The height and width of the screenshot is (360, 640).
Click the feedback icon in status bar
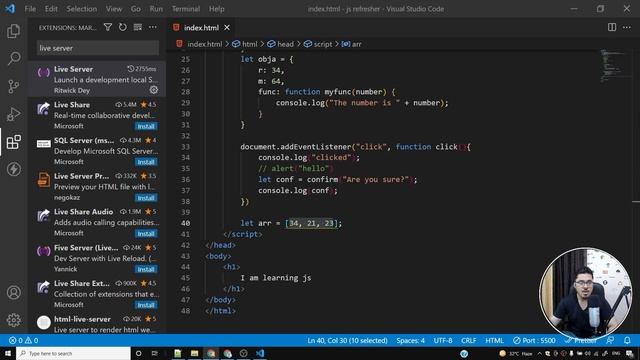(x=610, y=340)
